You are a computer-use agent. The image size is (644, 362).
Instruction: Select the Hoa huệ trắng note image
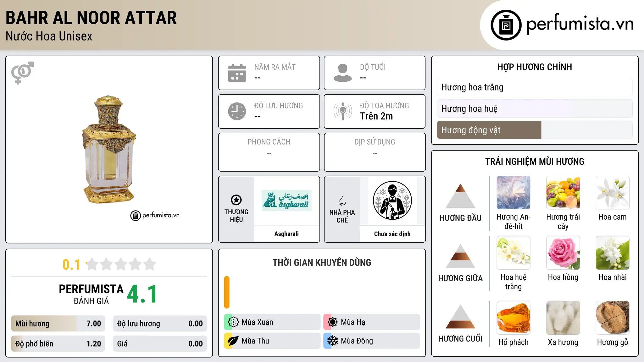pos(514,253)
